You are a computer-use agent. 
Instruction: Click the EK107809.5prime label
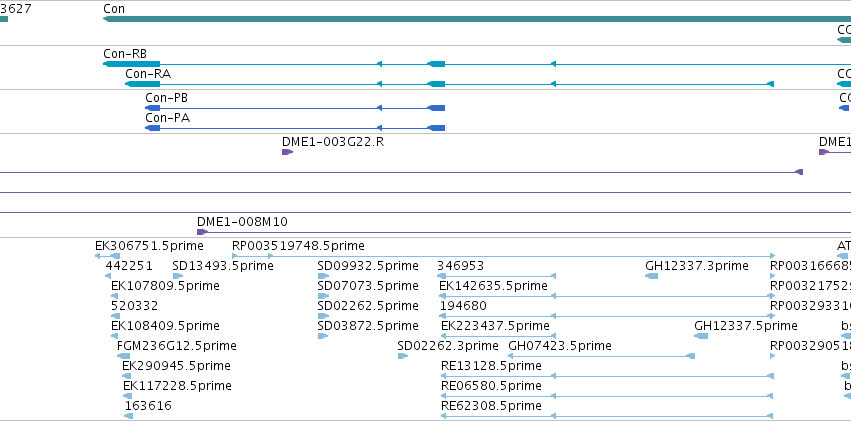[165, 286]
